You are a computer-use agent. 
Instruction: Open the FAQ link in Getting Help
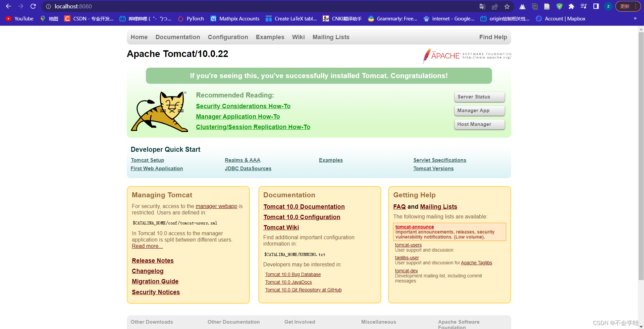click(399, 207)
